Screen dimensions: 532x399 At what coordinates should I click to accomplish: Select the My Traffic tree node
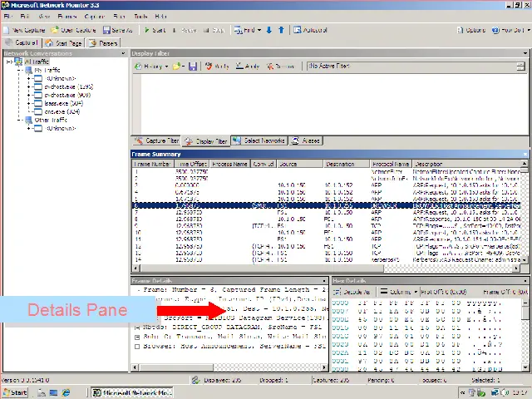tap(47, 70)
